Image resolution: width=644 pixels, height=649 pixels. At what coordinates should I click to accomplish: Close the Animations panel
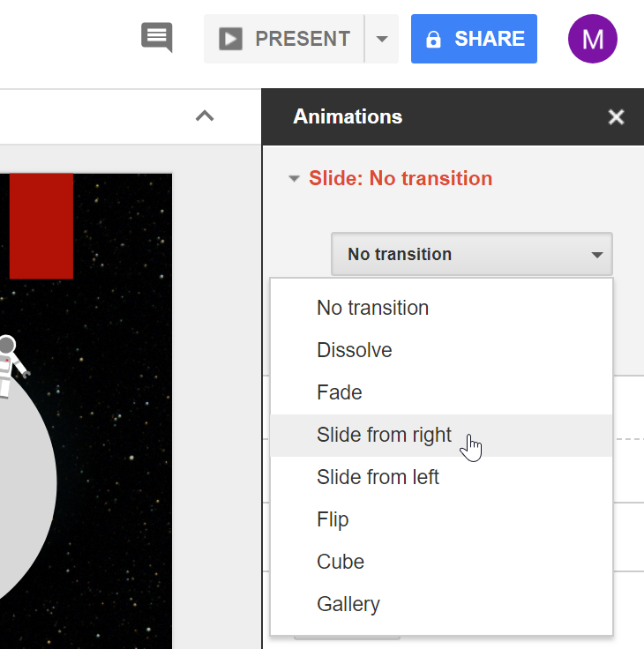coord(616,117)
